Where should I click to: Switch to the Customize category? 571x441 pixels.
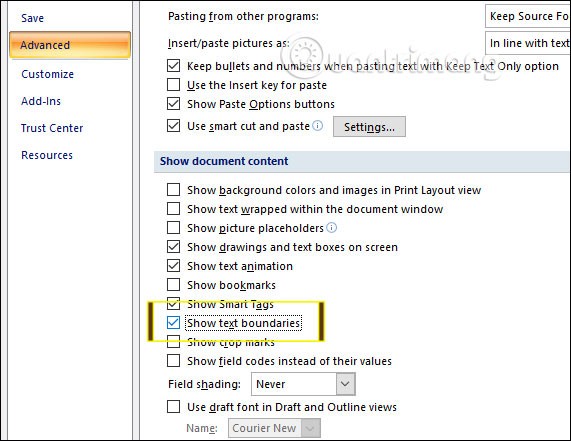pyautogui.click(x=47, y=74)
